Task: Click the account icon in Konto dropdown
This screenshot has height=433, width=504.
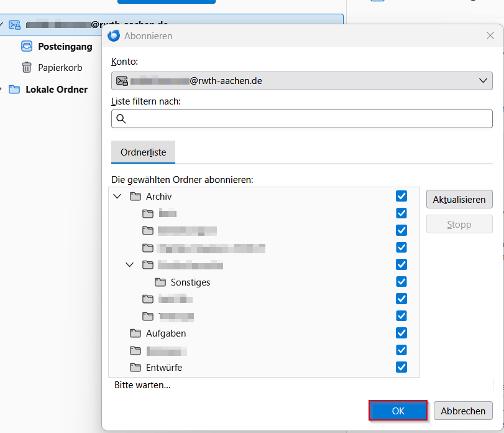Action: click(x=122, y=81)
